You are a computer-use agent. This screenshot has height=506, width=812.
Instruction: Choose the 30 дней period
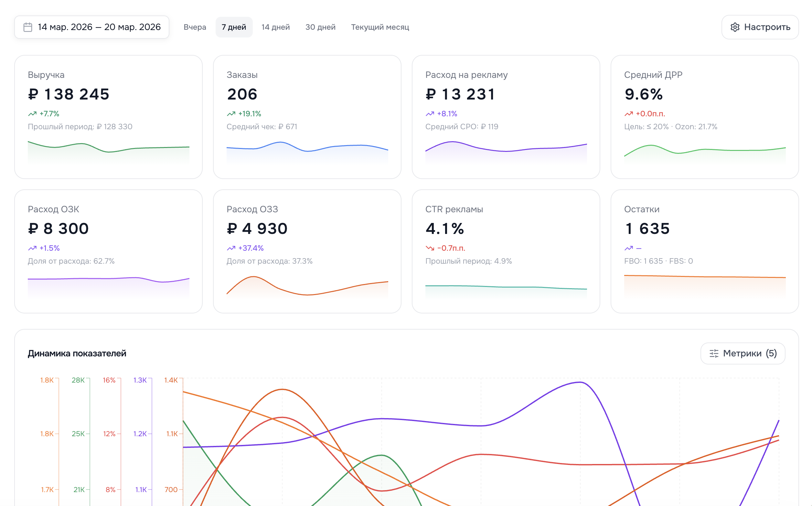tap(320, 27)
